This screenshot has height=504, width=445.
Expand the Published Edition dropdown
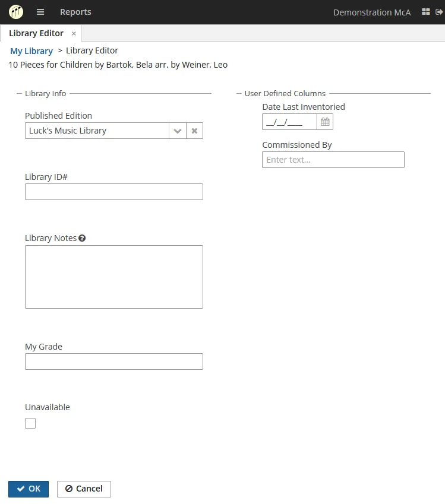coord(178,131)
